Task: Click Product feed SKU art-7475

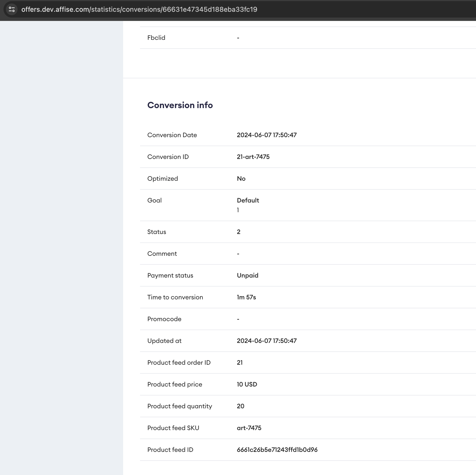Action: click(x=249, y=428)
